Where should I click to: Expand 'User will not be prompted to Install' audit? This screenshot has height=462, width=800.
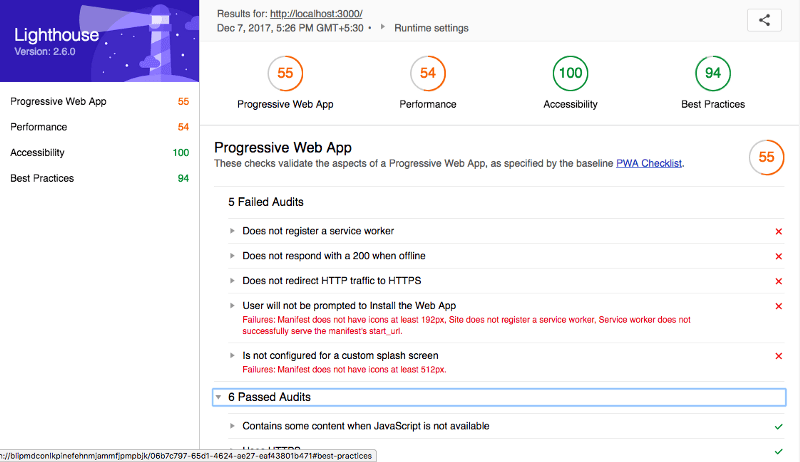point(232,306)
